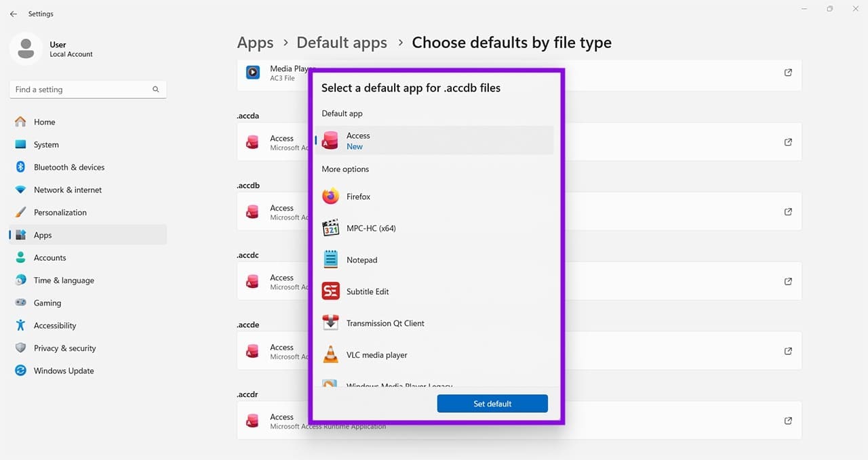Click the 'More options' label
The image size is (868, 460).
click(x=345, y=169)
